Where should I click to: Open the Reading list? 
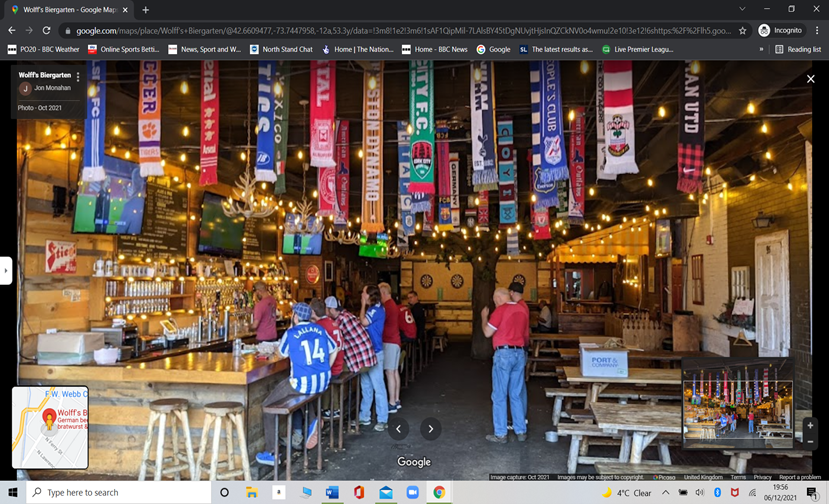pyautogui.click(x=798, y=49)
